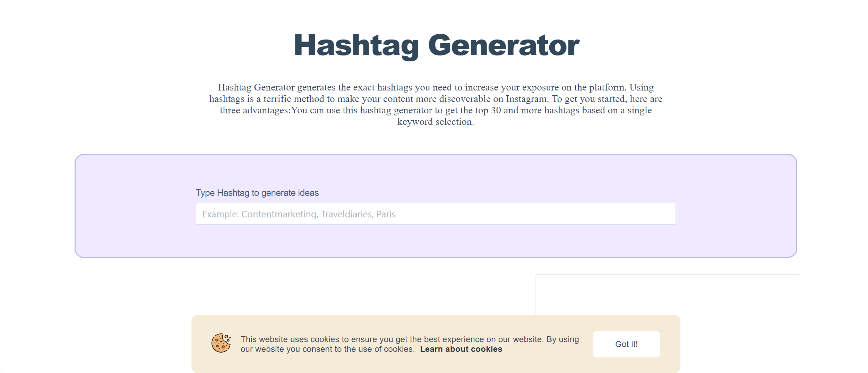
Task: Click the word 'Traveldiaries' in the placeholder
Action: (x=347, y=214)
